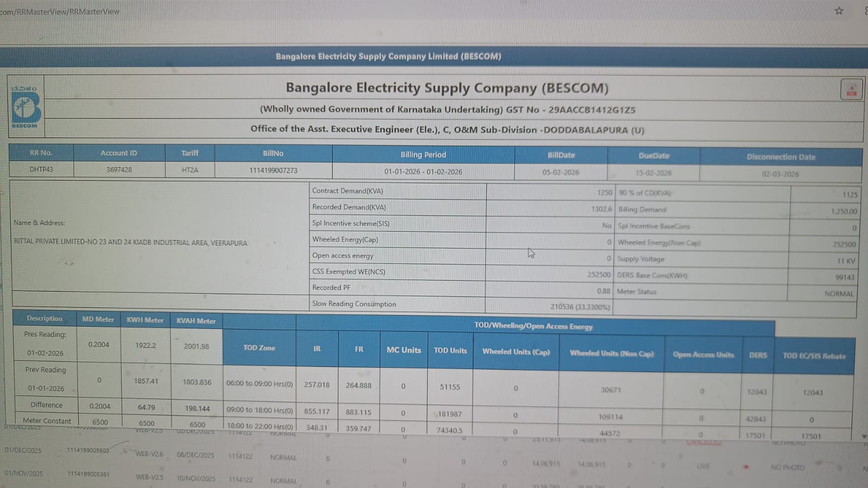The width and height of the screenshot is (868, 488).
Task: Click the LIVE status in background list
Action: point(703,466)
